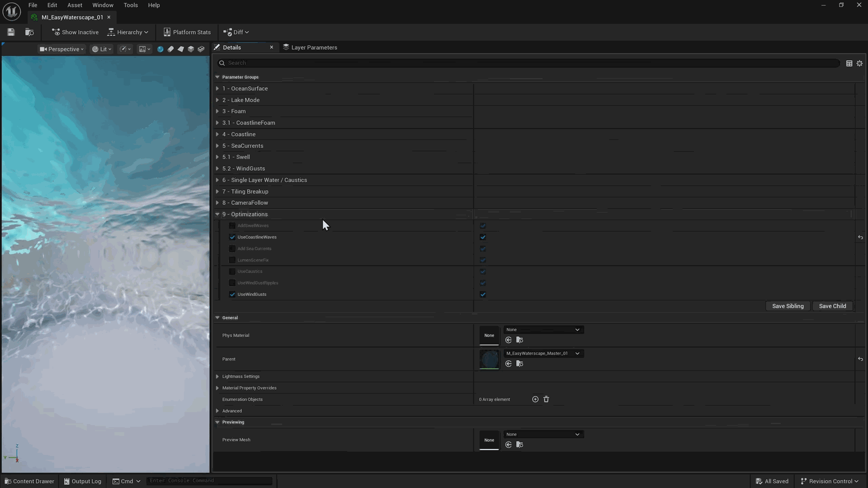The image size is (868, 488).
Task: Enable AddSwellWaves override checkbox
Action: pos(233,226)
